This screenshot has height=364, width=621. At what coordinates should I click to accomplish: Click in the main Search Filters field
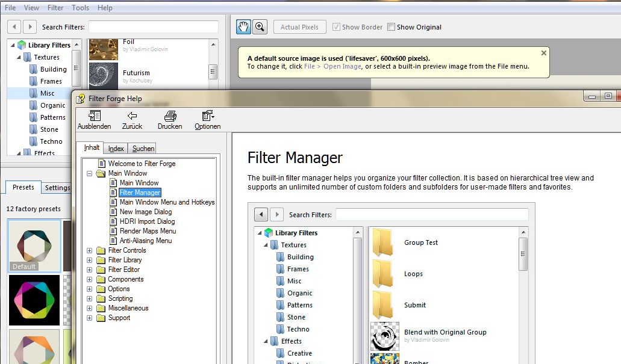click(153, 27)
